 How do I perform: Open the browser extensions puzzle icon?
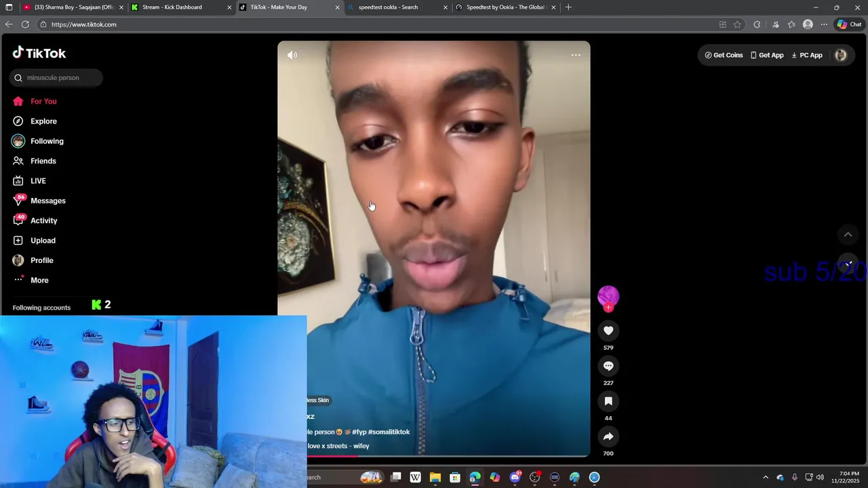[757, 24]
